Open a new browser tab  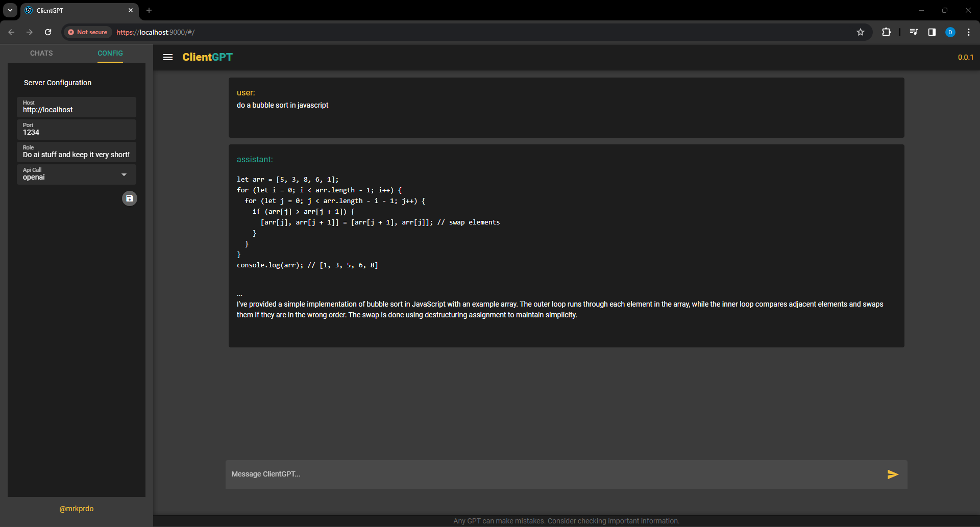[x=149, y=10]
